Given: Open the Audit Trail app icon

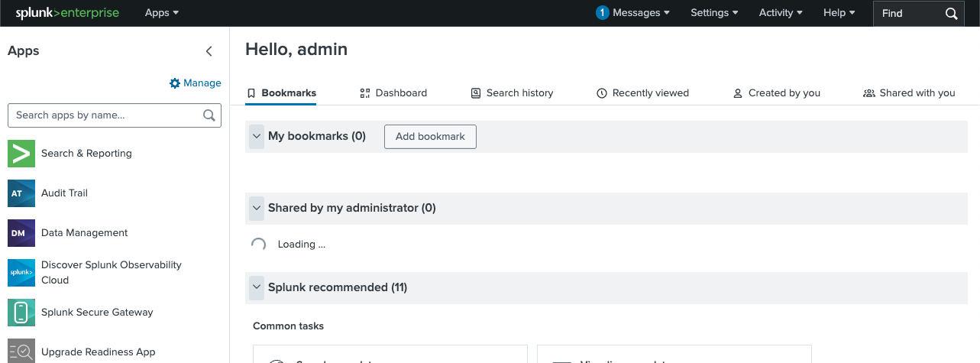Looking at the screenshot, I should 21,193.
